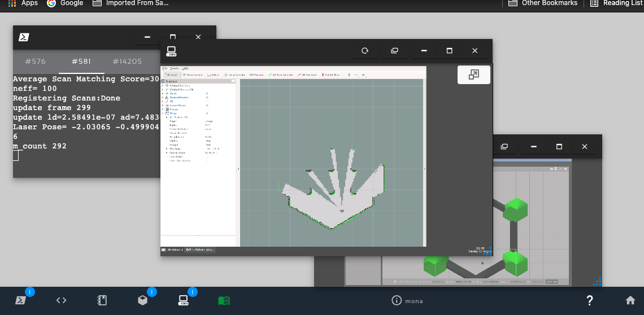The image size is (644, 315).
Task: Select the Global Status Ok row
Action: (x=181, y=90)
